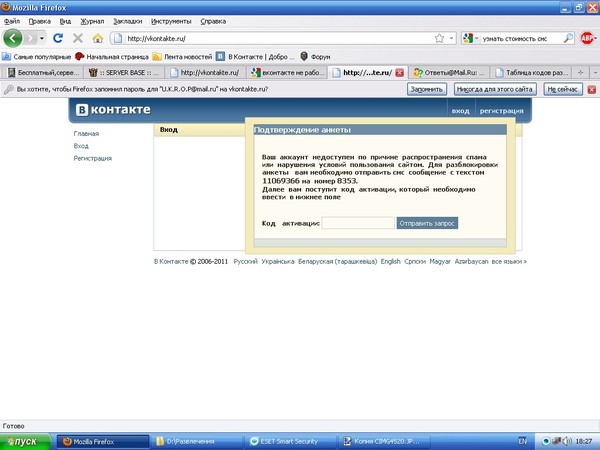This screenshot has height=450, width=600.
Task: Open the Журнал menu
Action: point(92,21)
